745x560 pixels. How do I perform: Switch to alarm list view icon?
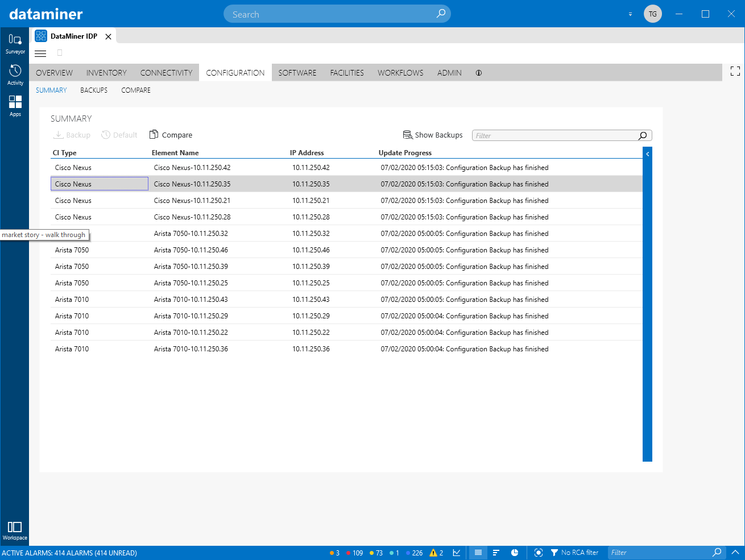478,553
